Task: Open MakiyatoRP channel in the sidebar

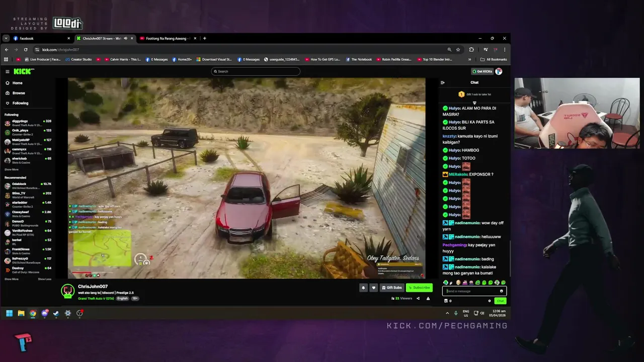Action: click(29, 141)
